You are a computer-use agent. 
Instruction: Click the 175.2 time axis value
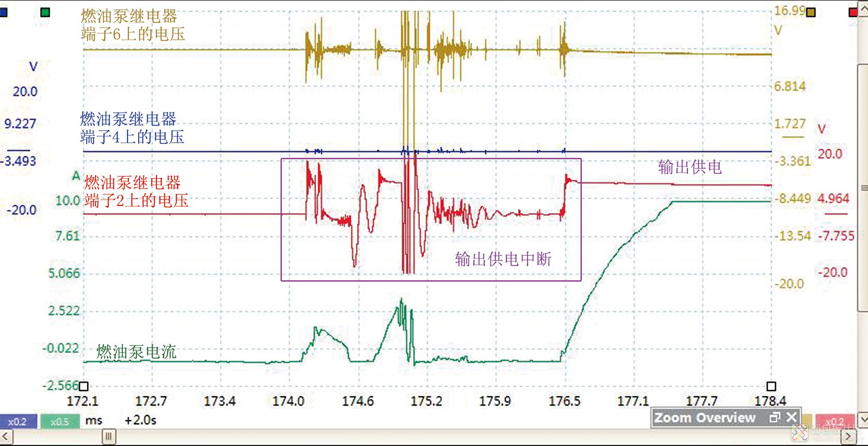(426, 401)
